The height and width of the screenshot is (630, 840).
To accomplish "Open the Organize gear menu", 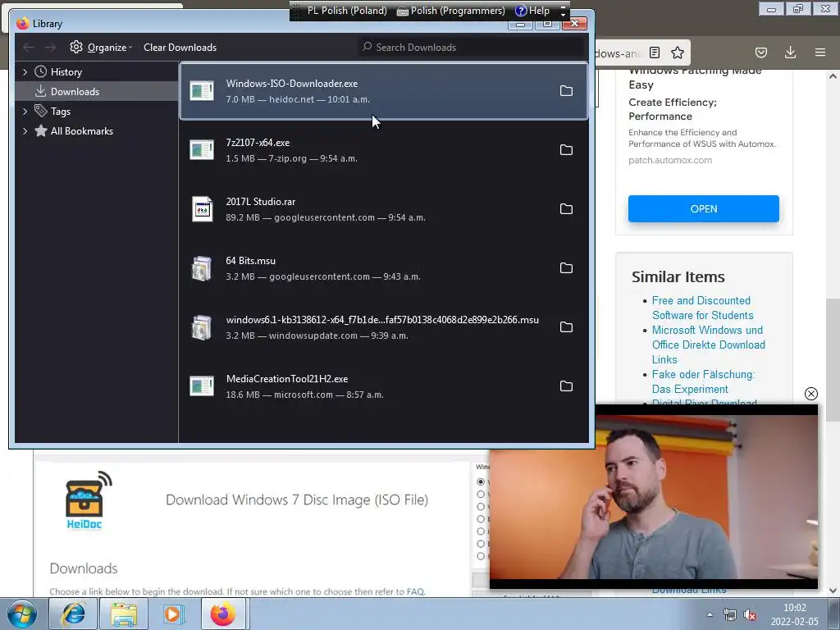I will pos(101,48).
